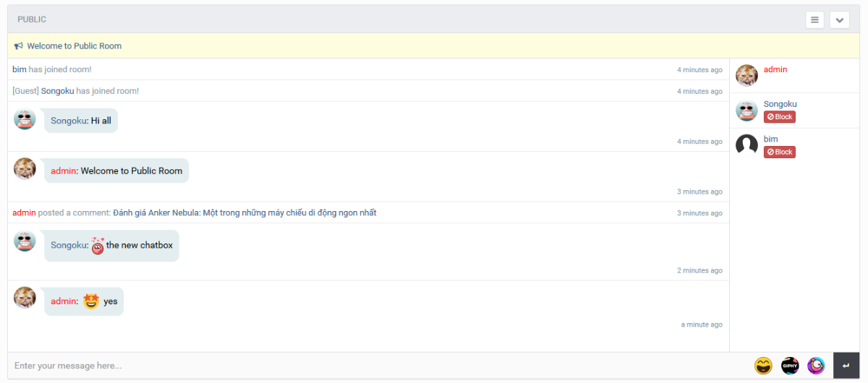The image size is (868, 383).
Task: Open the Anker Nebula comment link
Action: 244,213
